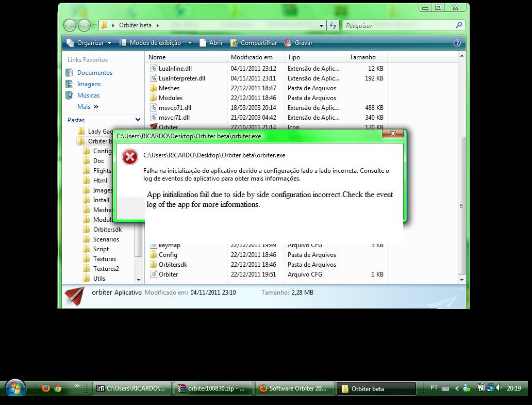Viewport: 532px width, 405px height.
Task: Switch to Orbiter beta taskbar button
Action: (x=376, y=388)
